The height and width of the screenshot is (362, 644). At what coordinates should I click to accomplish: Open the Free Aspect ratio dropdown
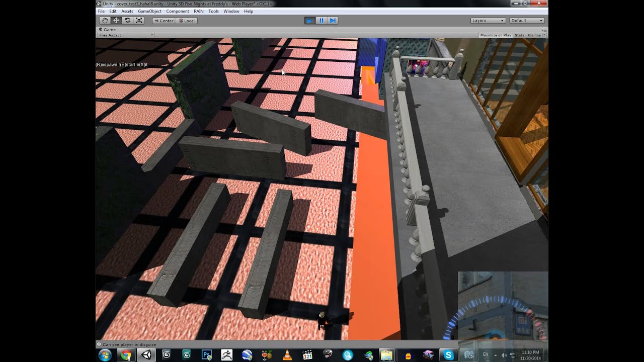tap(126, 35)
